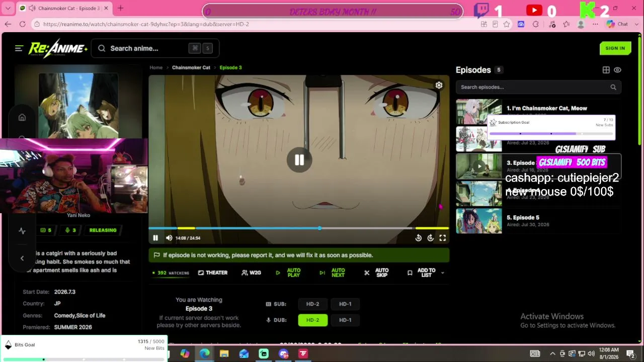Click the Episode 3 thumbnail in the list
The height and width of the screenshot is (362, 644).
tap(479, 166)
